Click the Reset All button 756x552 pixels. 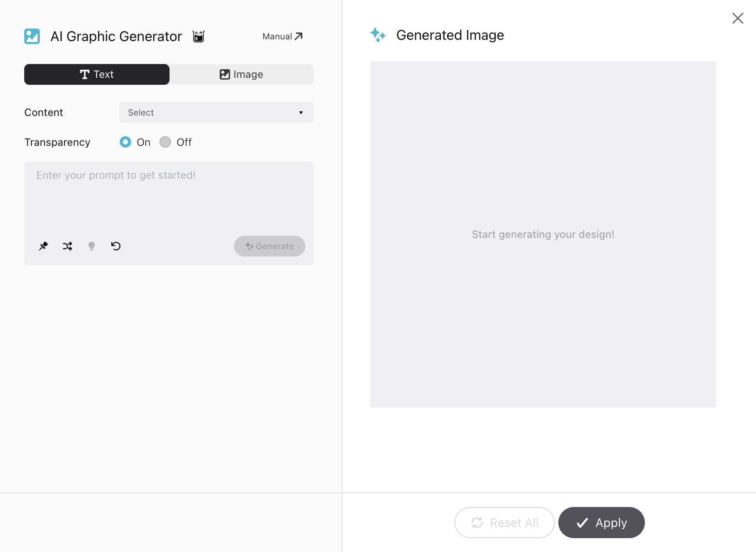coord(504,523)
